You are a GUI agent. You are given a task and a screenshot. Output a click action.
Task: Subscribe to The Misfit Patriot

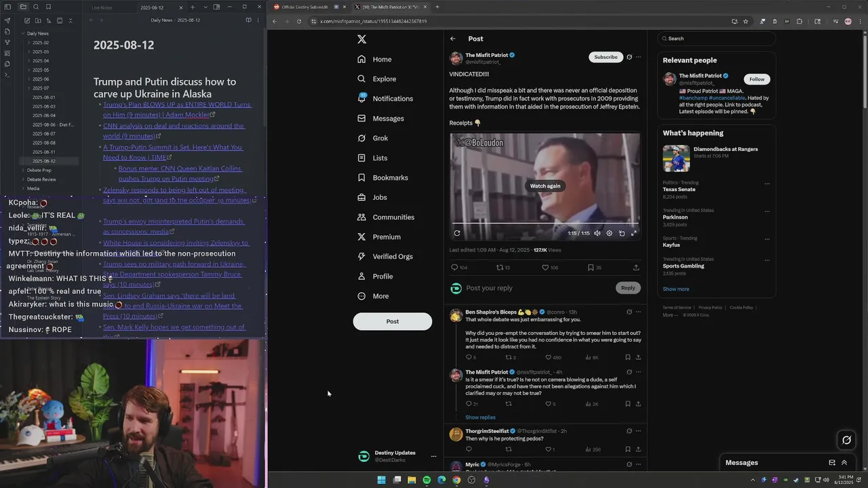[x=606, y=57]
